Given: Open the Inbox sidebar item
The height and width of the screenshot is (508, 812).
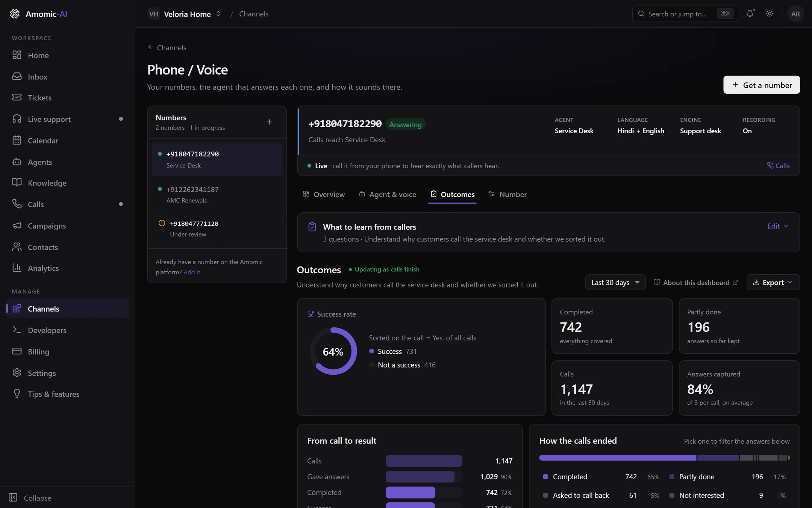Looking at the screenshot, I should 68,77.
